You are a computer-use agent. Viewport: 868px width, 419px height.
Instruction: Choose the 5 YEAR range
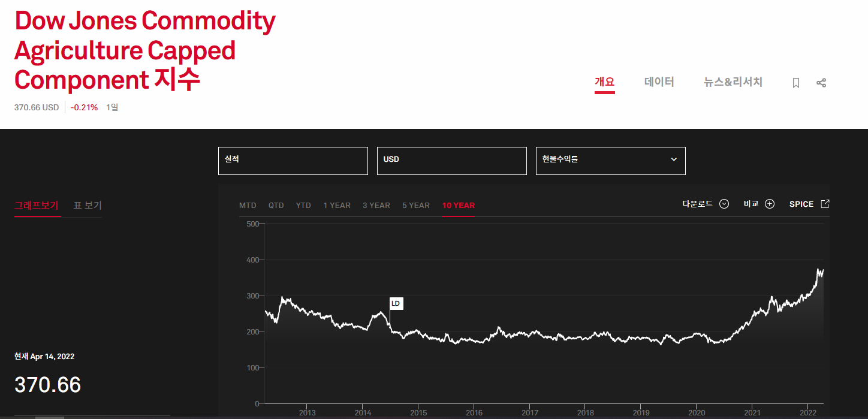click(416, 206)
